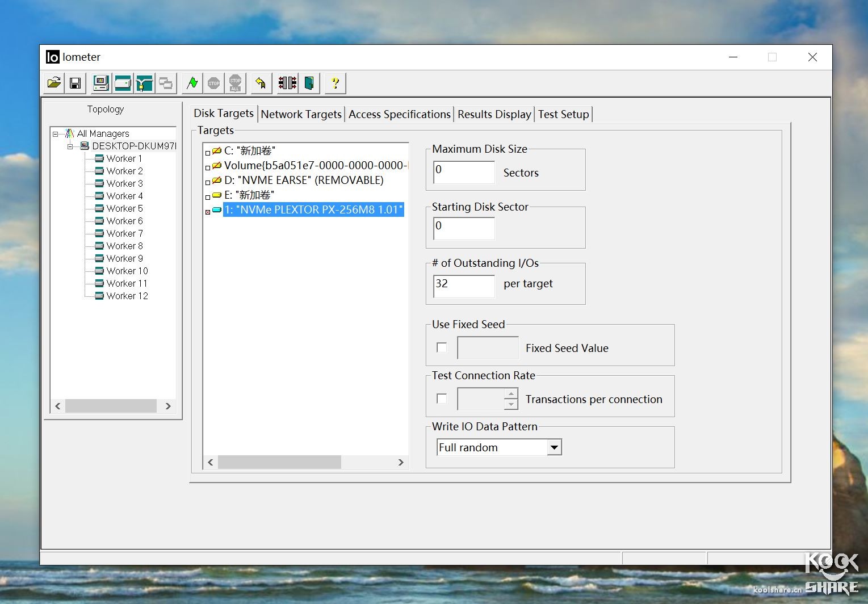Collapse the All Managers tree node

(x=56, y=134)
